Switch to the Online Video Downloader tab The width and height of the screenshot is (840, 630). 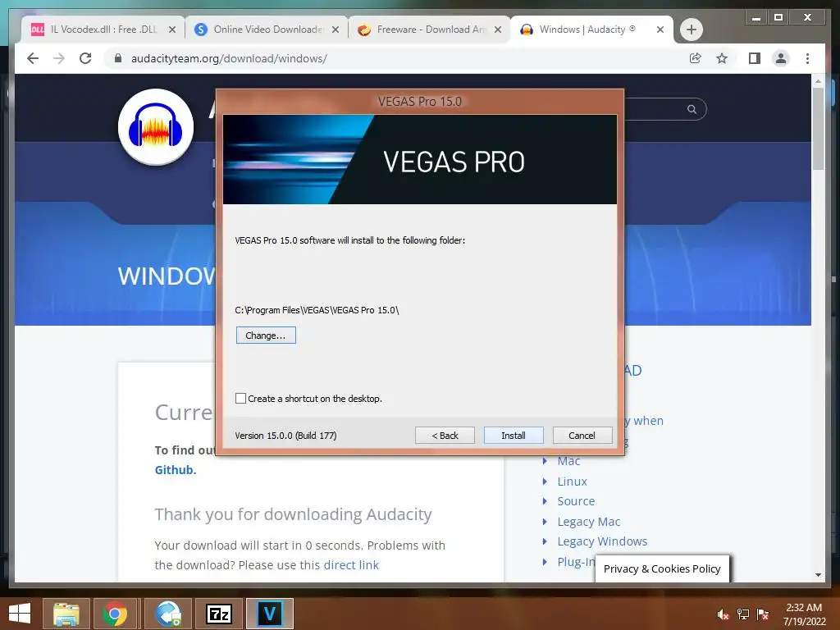268,30
